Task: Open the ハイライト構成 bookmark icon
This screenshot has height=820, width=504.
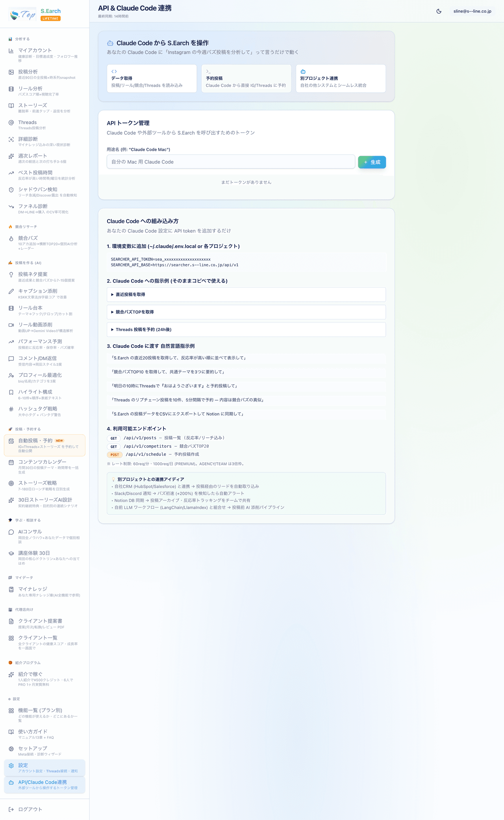Action: [11, 392]
